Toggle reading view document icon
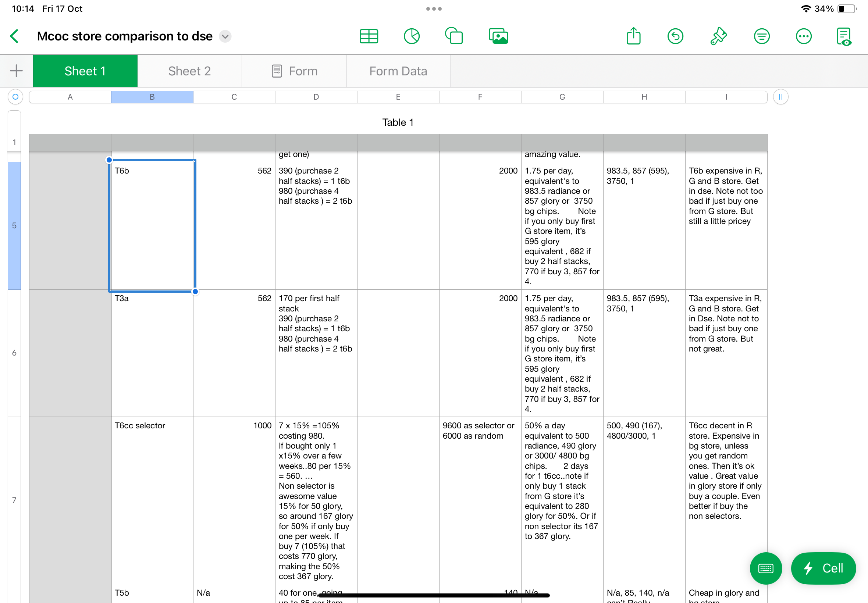Viewport: 868px width, 603px height. pyautogui.click(x=844, y=36)
